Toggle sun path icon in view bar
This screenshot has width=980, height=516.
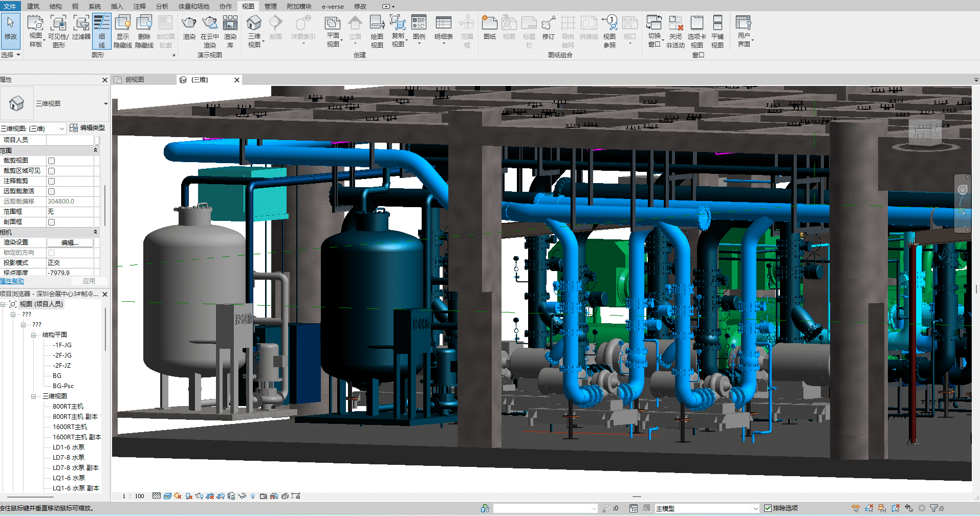click(178, 496)
